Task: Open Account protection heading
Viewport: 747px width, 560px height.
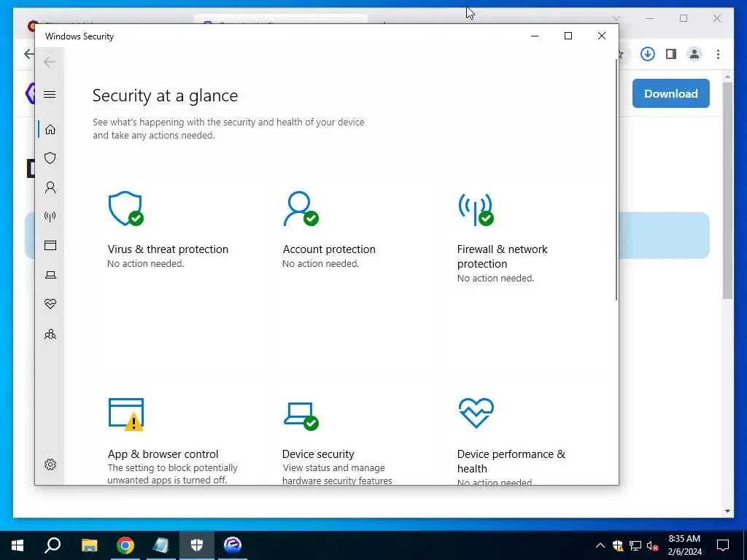Action: coord(329,249)
